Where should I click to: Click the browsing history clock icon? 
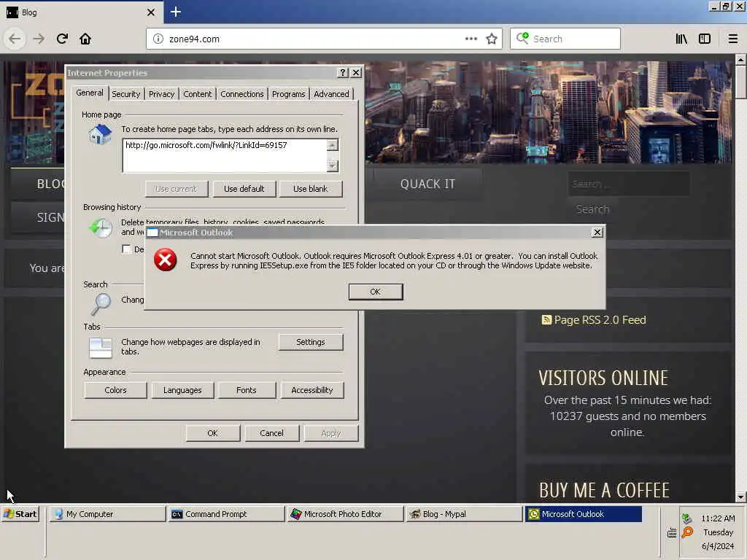101,227
